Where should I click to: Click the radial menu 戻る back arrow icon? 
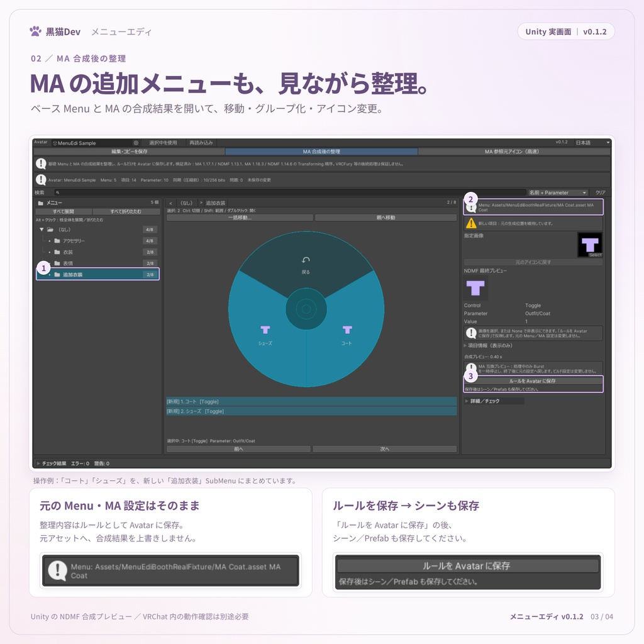tap(306, 260)
